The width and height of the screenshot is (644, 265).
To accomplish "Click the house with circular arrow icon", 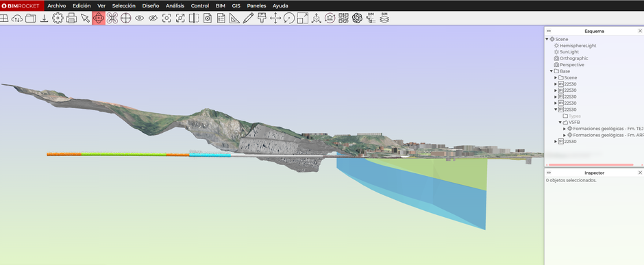I will click(330, 18).
